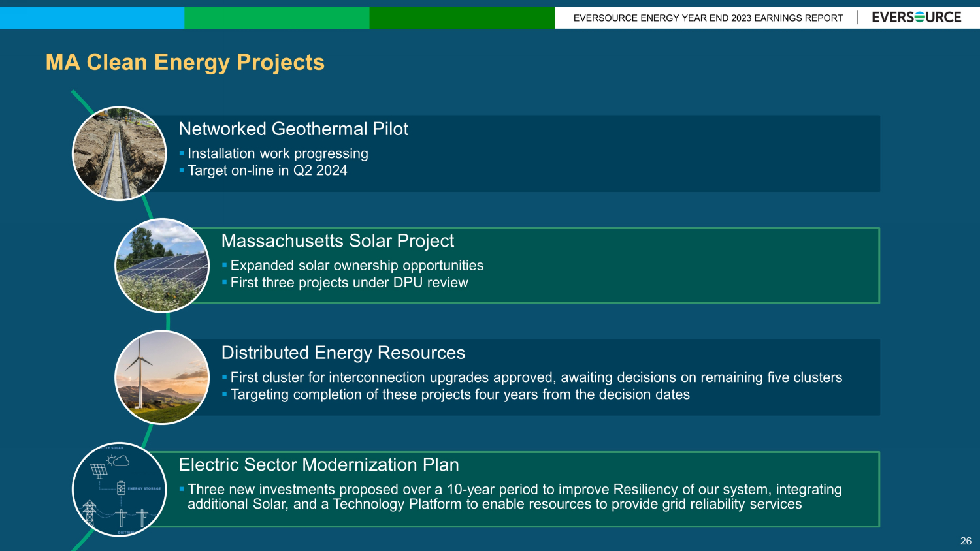Image resolution: width=980 pixels, height=551 pixels.
Task: Select the geothermal trench circular photo
Action: 120,153
